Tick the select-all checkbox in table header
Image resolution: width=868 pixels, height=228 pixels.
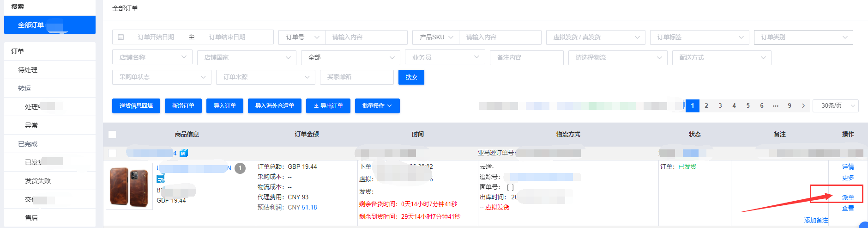tap(112, 135)
